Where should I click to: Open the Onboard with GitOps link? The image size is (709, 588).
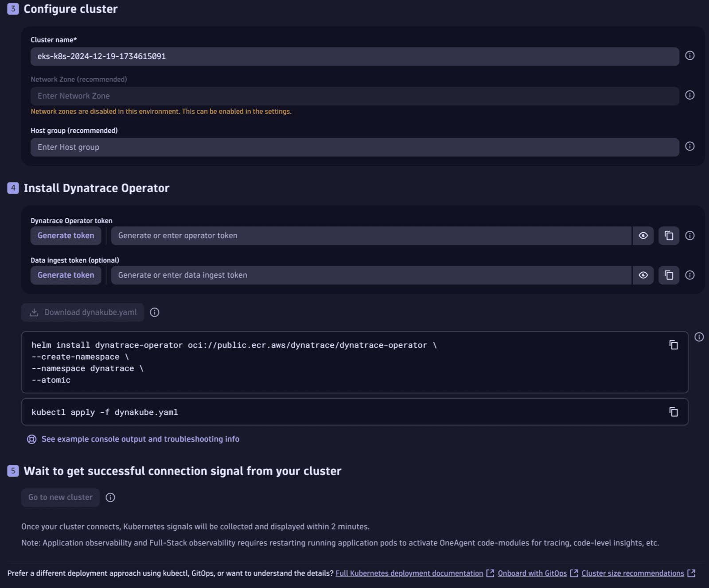pos(532,573)
